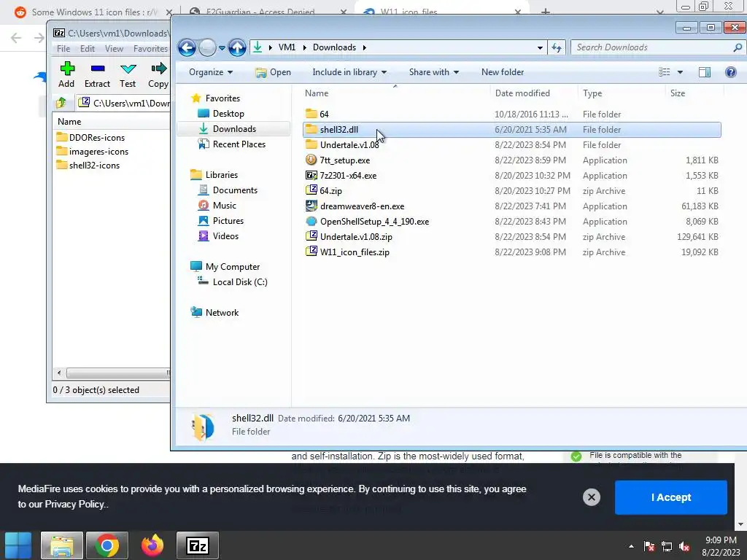Viewport: 747px width, 560px height.
Task: Click the Back arrow in Explorer window
Action: 187,47
